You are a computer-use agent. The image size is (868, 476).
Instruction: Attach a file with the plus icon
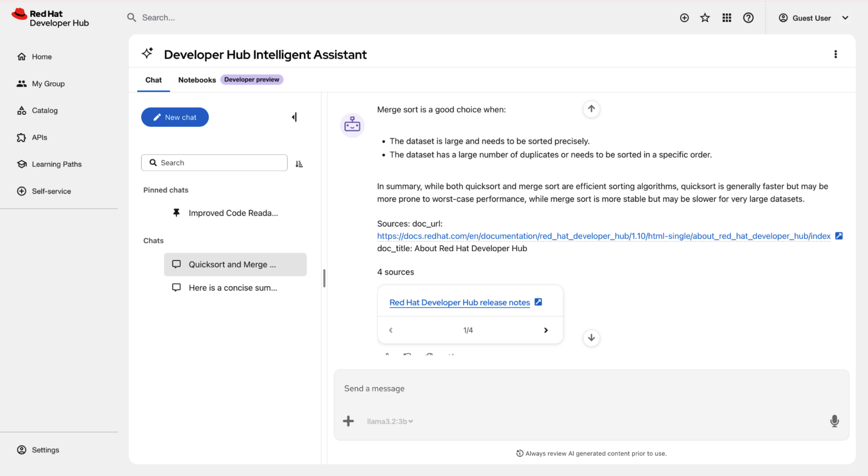coord(348,421)
